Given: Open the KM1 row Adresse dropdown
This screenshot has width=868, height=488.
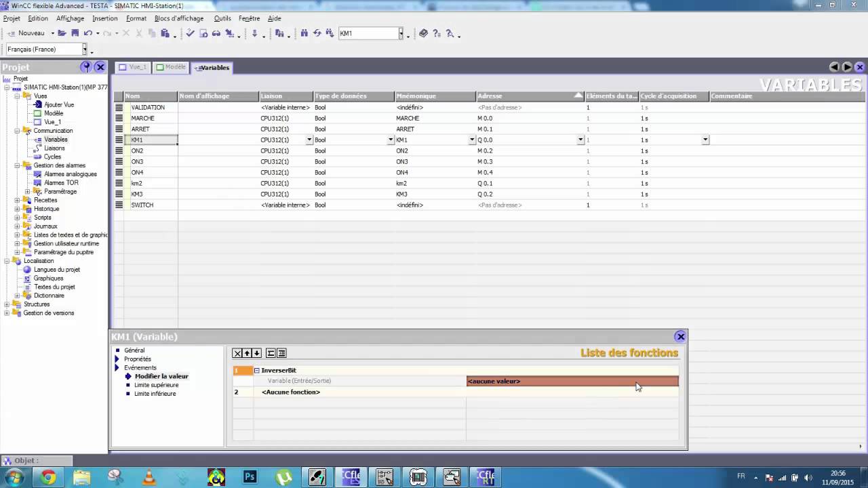Looking at the screenshot, I should [x=580, y=140].
